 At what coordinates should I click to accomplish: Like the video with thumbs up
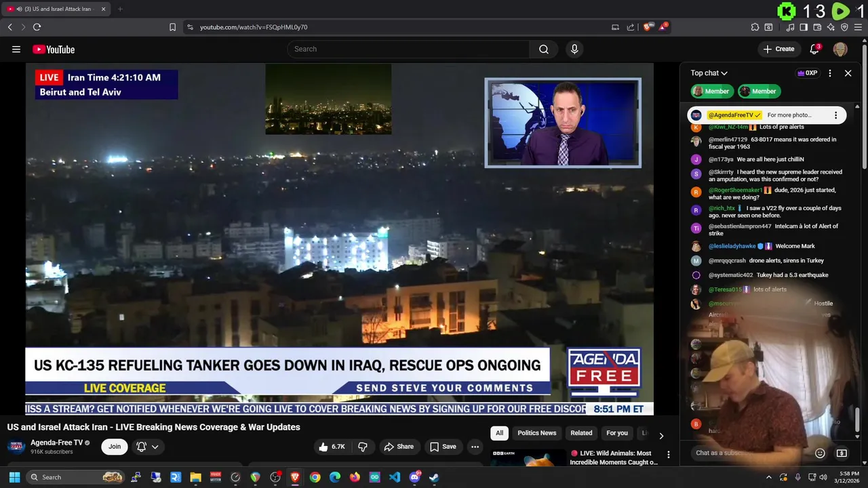coord(332,447)
